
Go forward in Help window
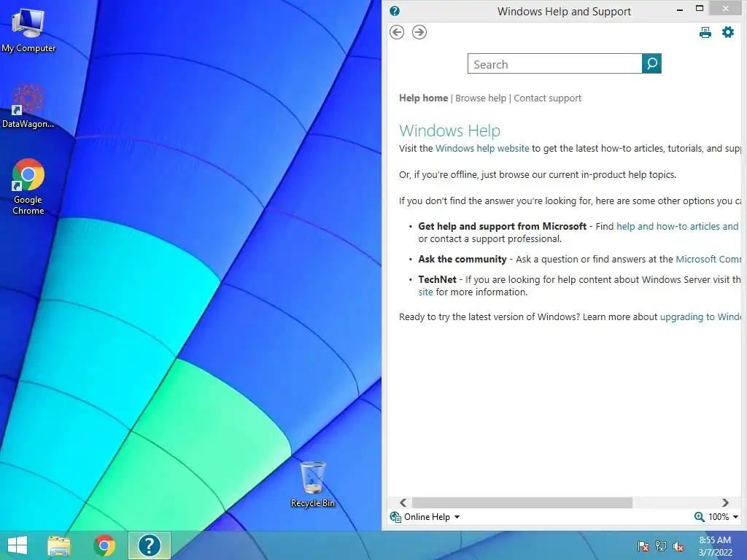click(x=419, y=32)
